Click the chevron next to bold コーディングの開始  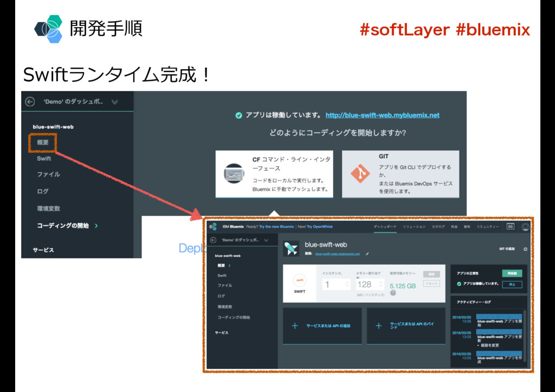pyautogui.click(x=96, y=226)
